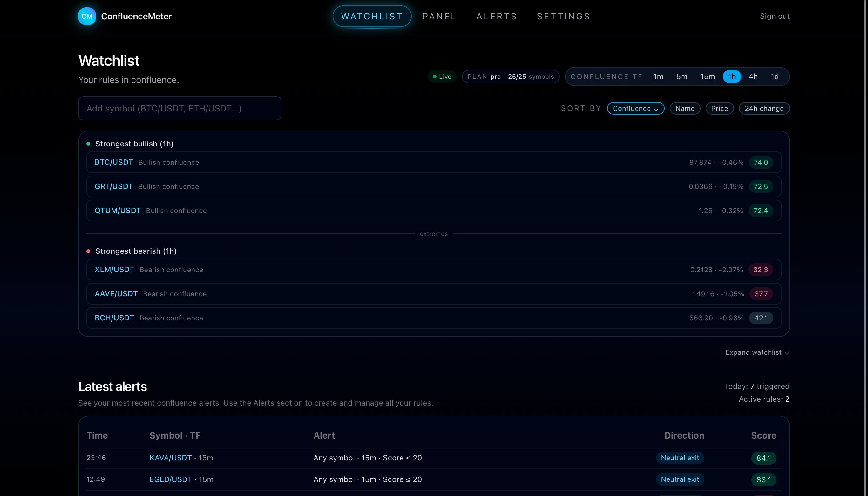Focus the Add symbol input field
This screenshot has width=868, height=496.
180,108
